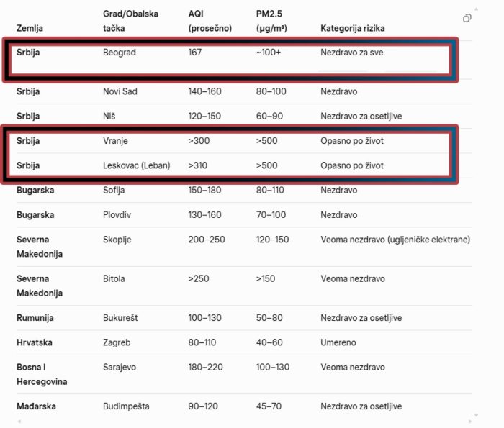Click the Novi Sad city cell
The image size is (504, 428).
pyautogui.click(x=123, y=91)
